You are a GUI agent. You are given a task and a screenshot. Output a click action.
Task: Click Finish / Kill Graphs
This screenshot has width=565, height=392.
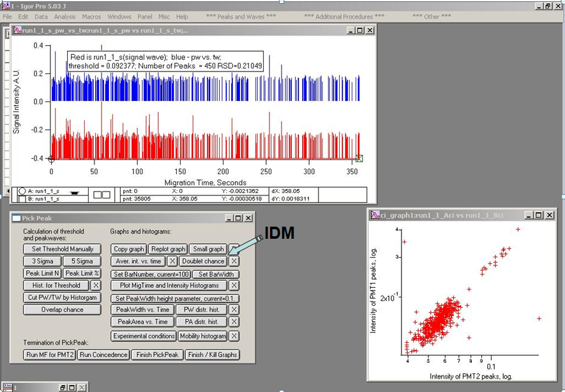pos(212,355)
